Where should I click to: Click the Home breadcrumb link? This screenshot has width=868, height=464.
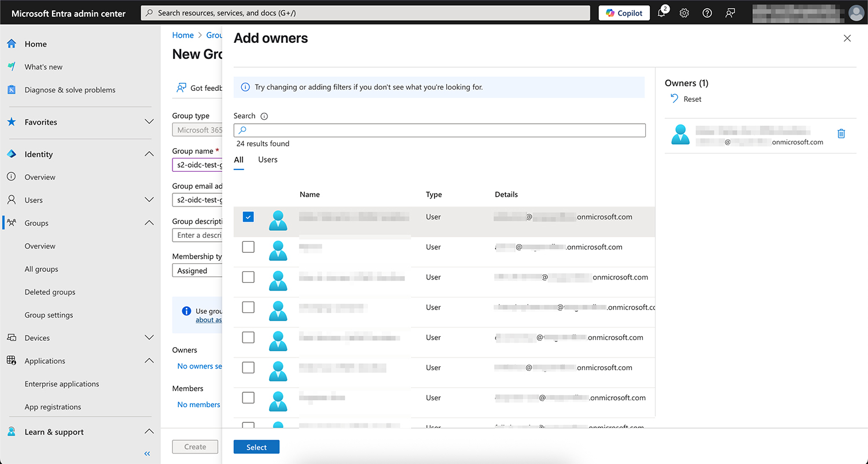click(x=183, y=35)
